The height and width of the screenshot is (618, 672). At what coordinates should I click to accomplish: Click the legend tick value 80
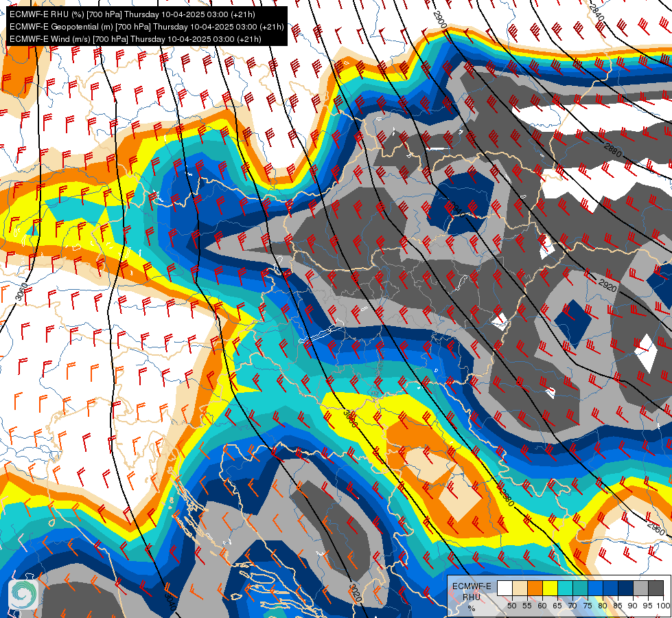[x=603, y=606]
